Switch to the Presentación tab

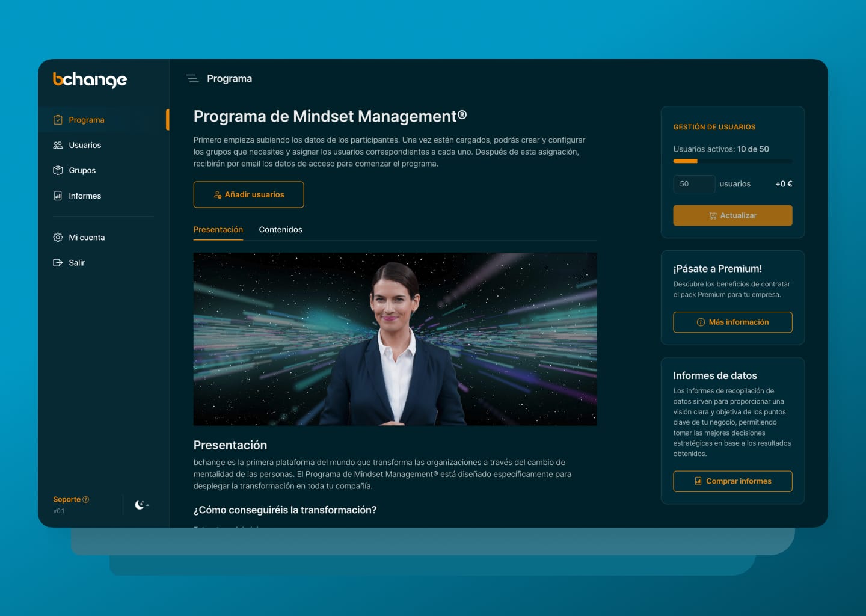[x=218, y=230]
